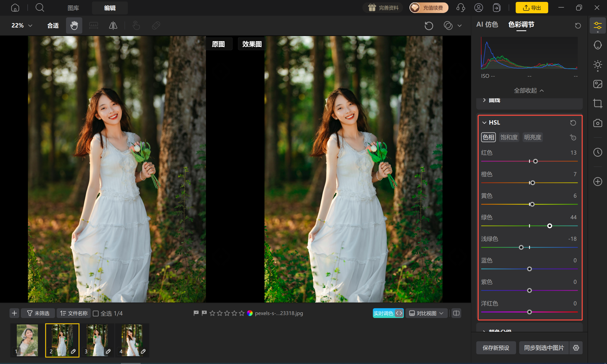
Task: Select the eraser repair tool icon
Action: click(x=156, y=25)
